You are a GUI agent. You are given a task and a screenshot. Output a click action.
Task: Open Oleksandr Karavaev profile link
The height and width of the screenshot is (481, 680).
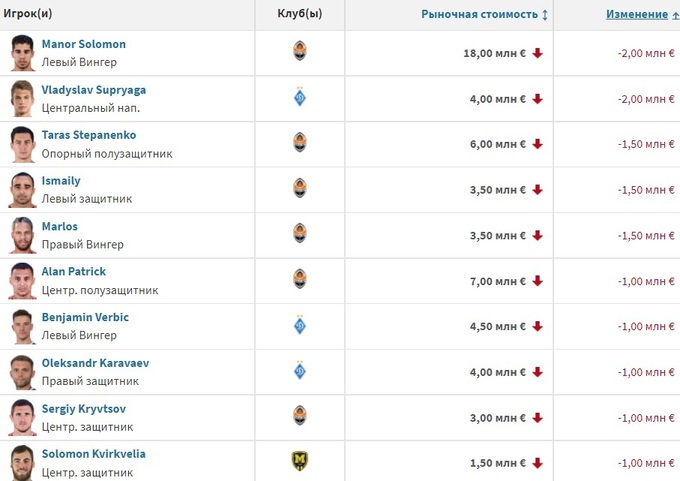95,363
